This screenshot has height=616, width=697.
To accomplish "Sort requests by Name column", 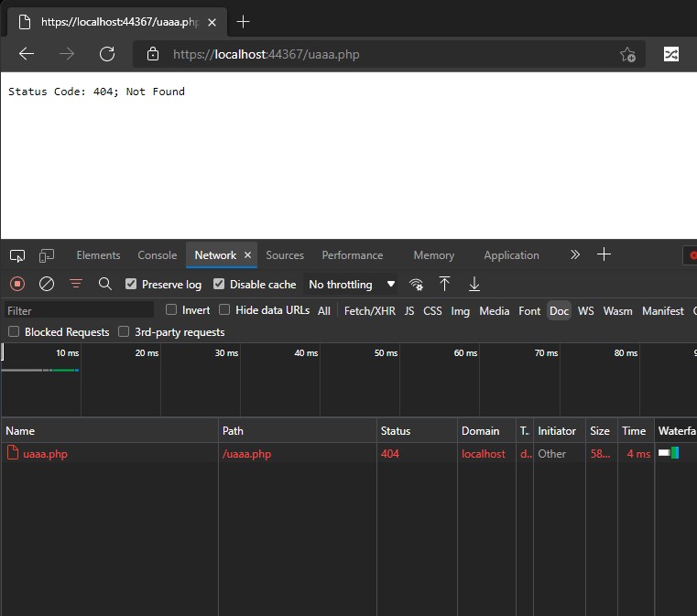I will click(109, 431).
